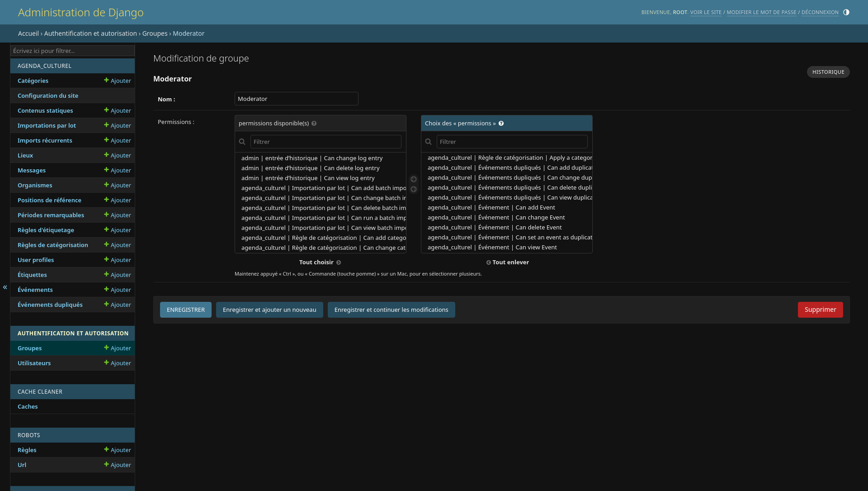Click the Administration de Django title
This screenshot has height=491, width=868.
coord(81,12)
